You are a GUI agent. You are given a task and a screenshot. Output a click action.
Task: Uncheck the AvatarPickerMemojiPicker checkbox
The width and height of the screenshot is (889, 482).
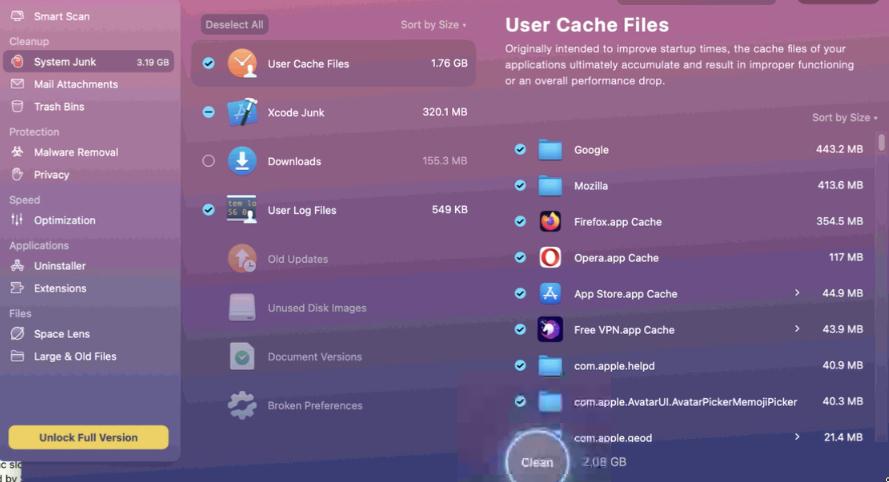pos(520,401)
